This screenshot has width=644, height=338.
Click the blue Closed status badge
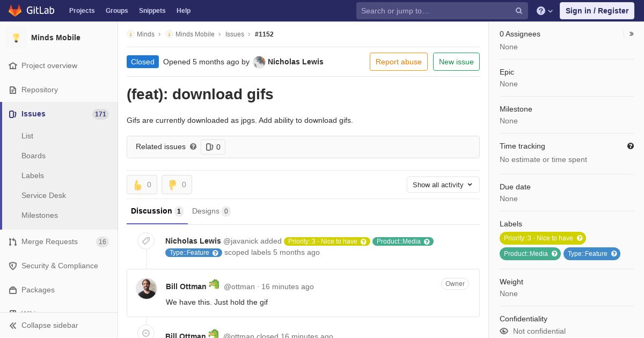143,62
